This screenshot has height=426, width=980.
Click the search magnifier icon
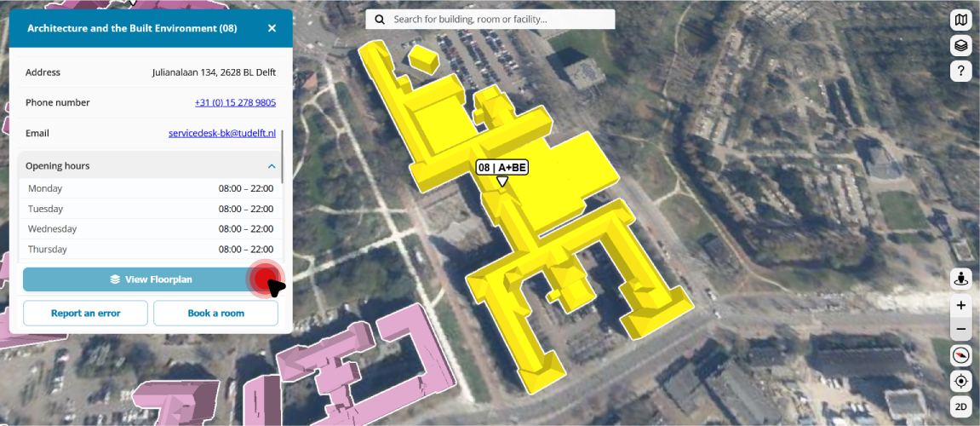380,20
